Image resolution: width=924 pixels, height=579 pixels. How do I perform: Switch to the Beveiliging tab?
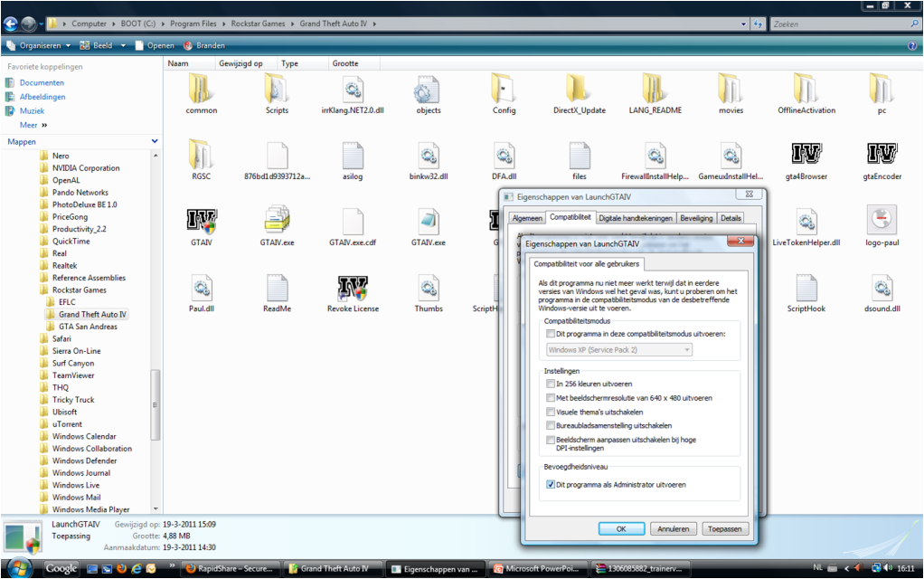[x=696, y=218]
